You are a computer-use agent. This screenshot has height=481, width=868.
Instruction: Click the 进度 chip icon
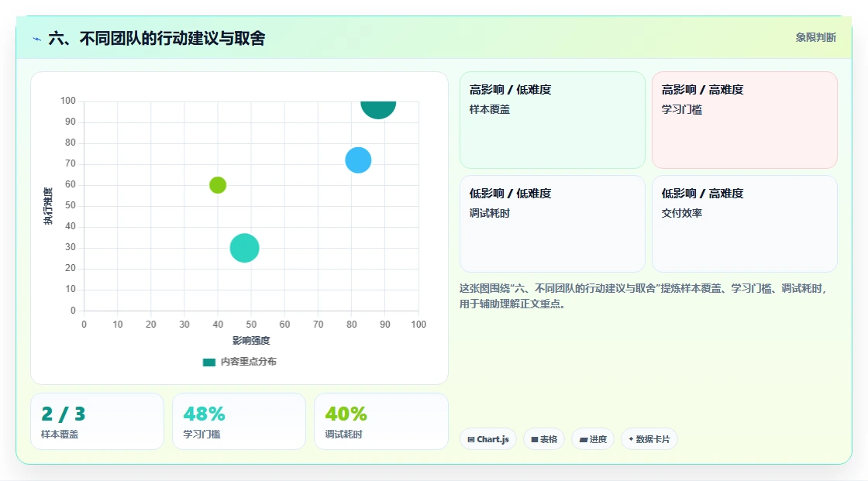pos(583,439)
